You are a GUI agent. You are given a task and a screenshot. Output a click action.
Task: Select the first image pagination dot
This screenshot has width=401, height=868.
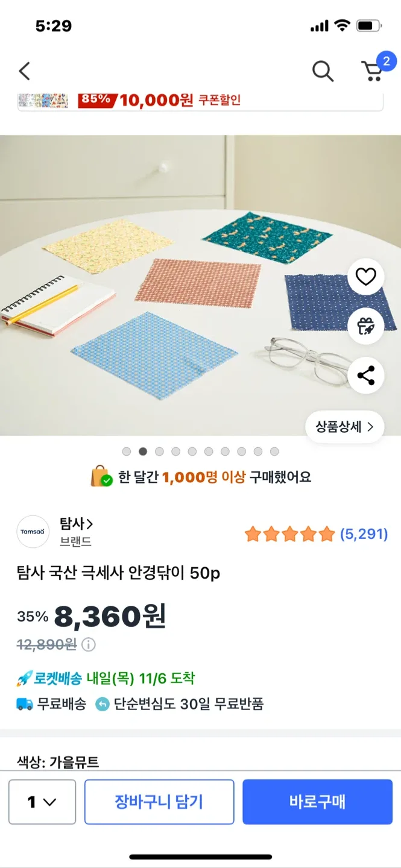click(x=127, y=451)
